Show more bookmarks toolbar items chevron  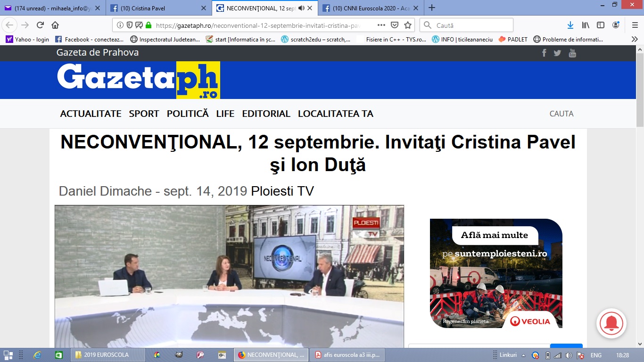(635, 40)
